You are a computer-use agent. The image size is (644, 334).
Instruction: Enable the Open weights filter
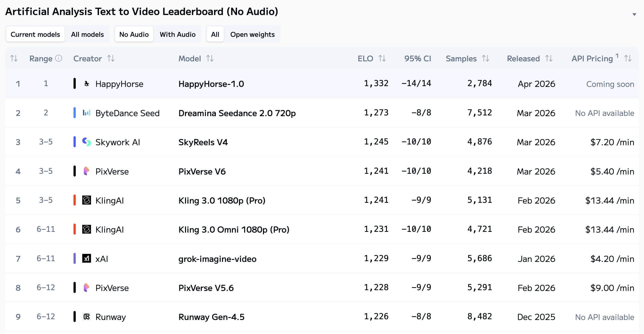(x=252, y=34)
